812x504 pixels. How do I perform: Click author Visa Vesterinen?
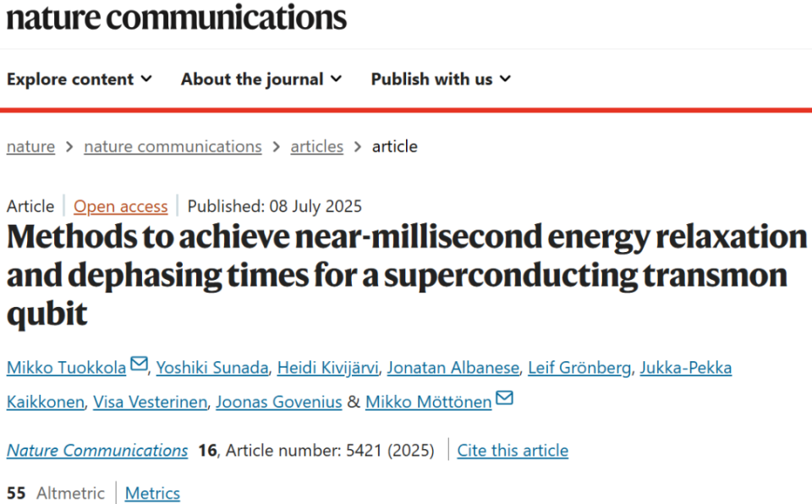pos(151,402)
